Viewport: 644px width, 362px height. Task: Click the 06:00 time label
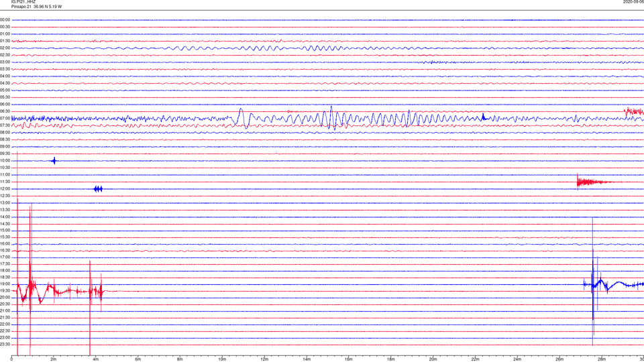tap(5, 105)
